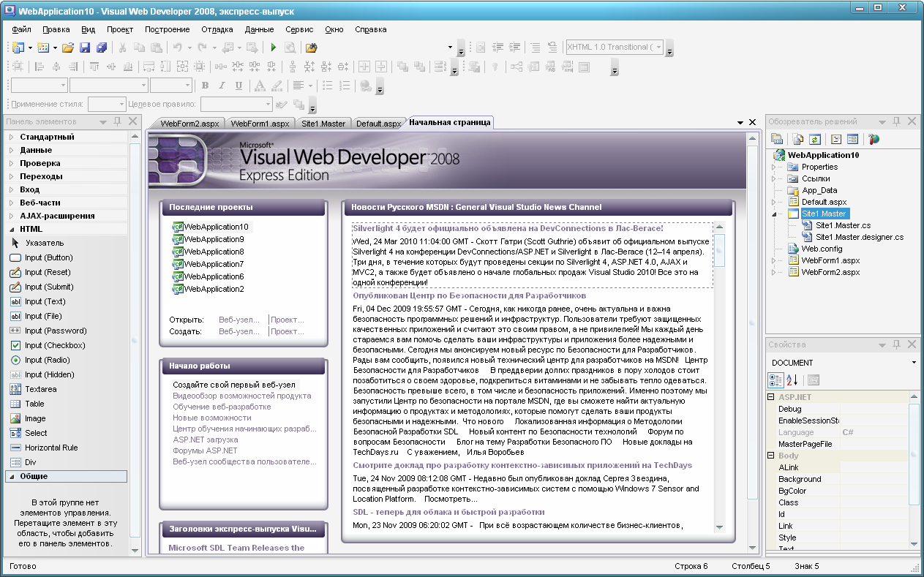This screenshot has width=924, height=577.
Task: Collapse the HTML toolbox group
Action: point(11,230)
